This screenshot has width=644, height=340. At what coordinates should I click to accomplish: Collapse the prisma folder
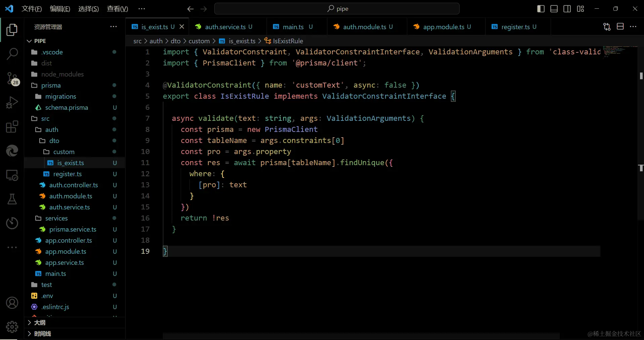75,85
